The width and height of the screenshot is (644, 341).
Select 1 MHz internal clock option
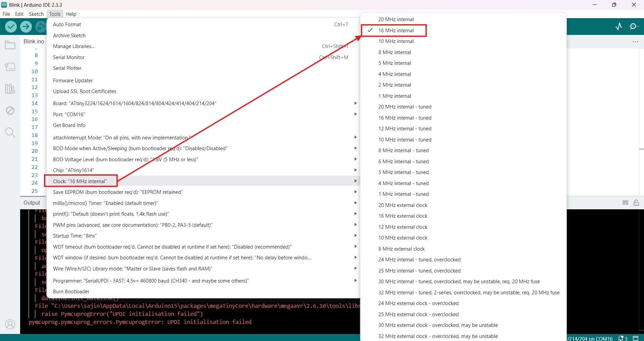click(463, 96)
